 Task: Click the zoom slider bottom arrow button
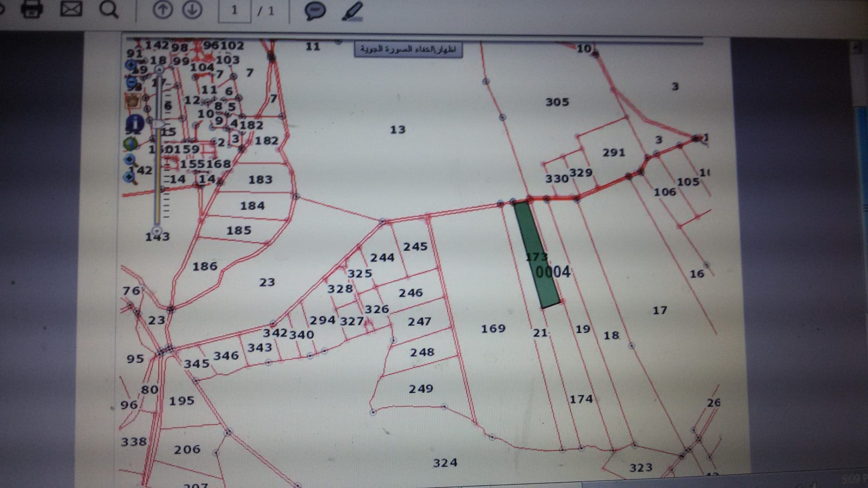click(157, 230)
